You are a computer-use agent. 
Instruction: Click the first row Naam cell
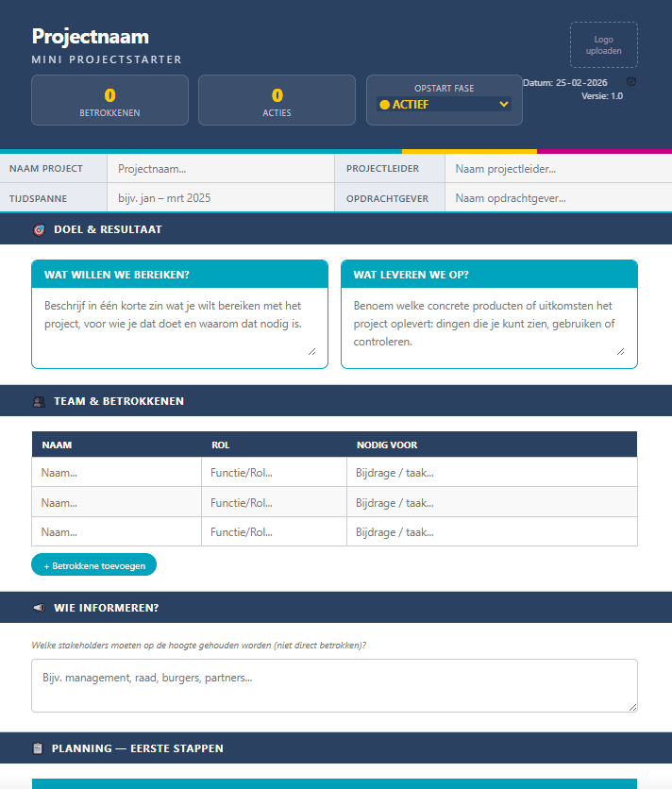coord(116,472)
